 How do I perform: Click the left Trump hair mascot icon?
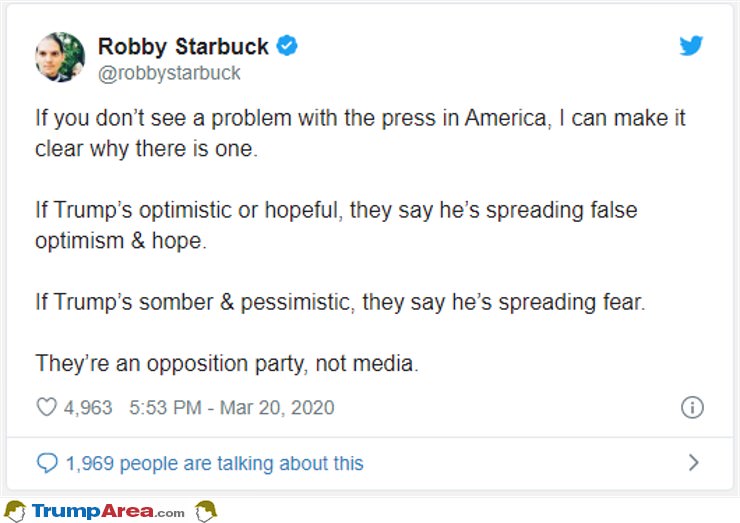(15, 511)
